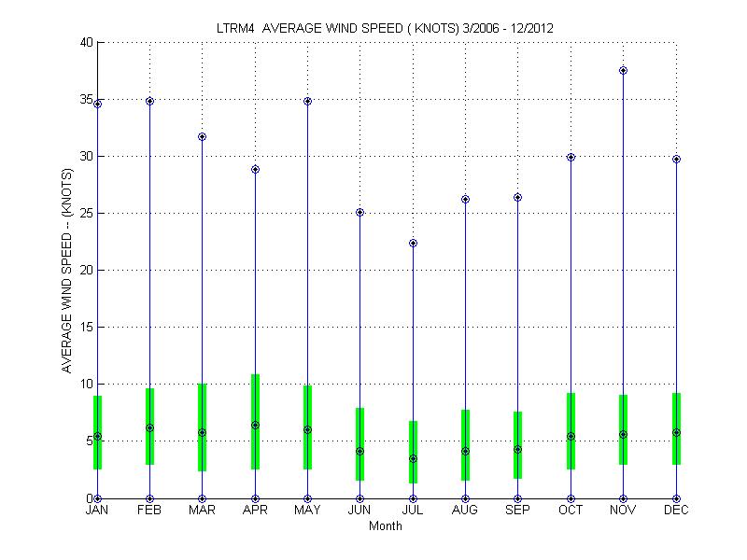Click the DEC month label
Screen dimensions: 747x560
(x=676, y=510)
